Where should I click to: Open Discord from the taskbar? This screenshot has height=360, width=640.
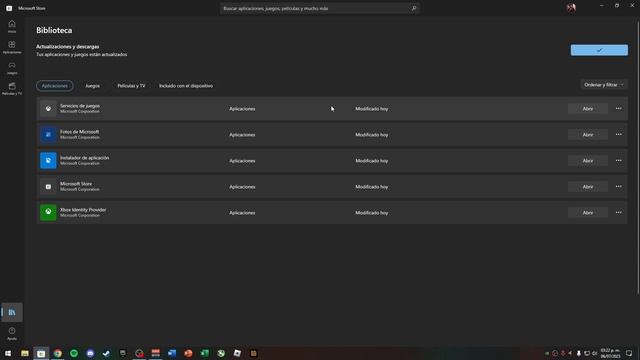[90, 353]
